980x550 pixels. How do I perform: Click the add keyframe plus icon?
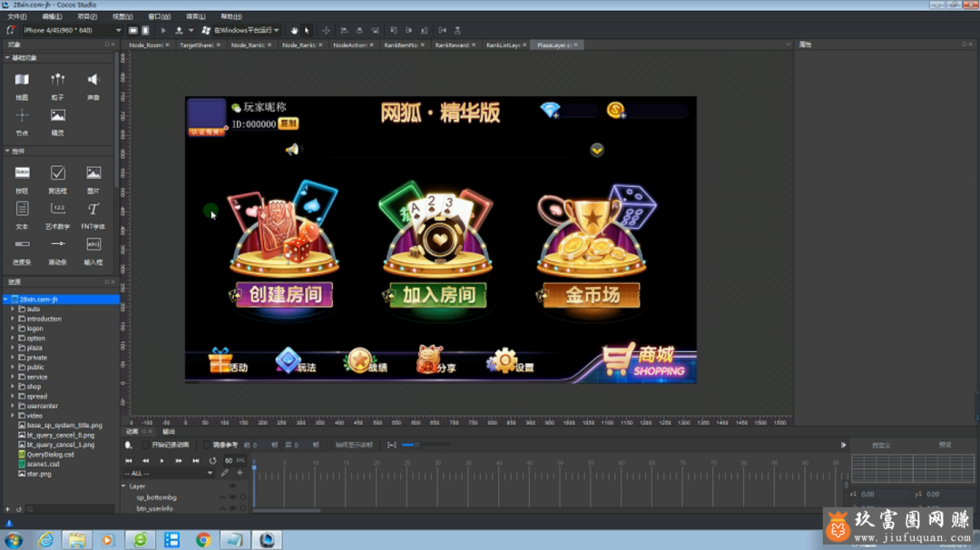[240, 473]
